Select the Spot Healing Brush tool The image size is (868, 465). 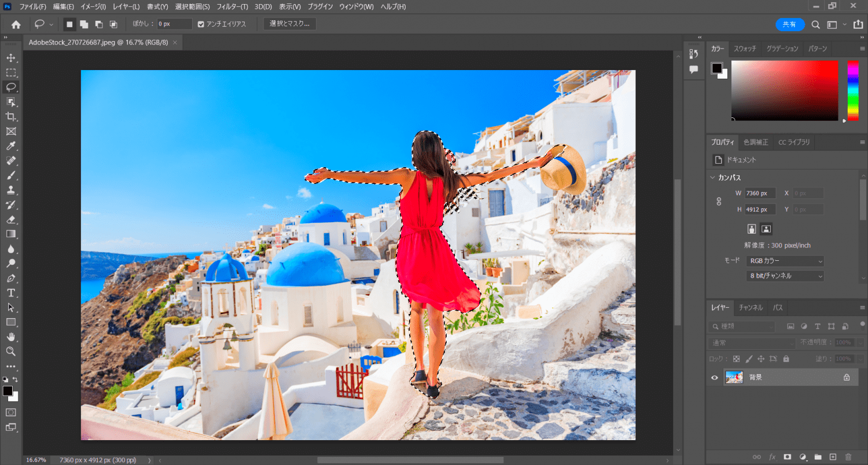click(10, 161)
